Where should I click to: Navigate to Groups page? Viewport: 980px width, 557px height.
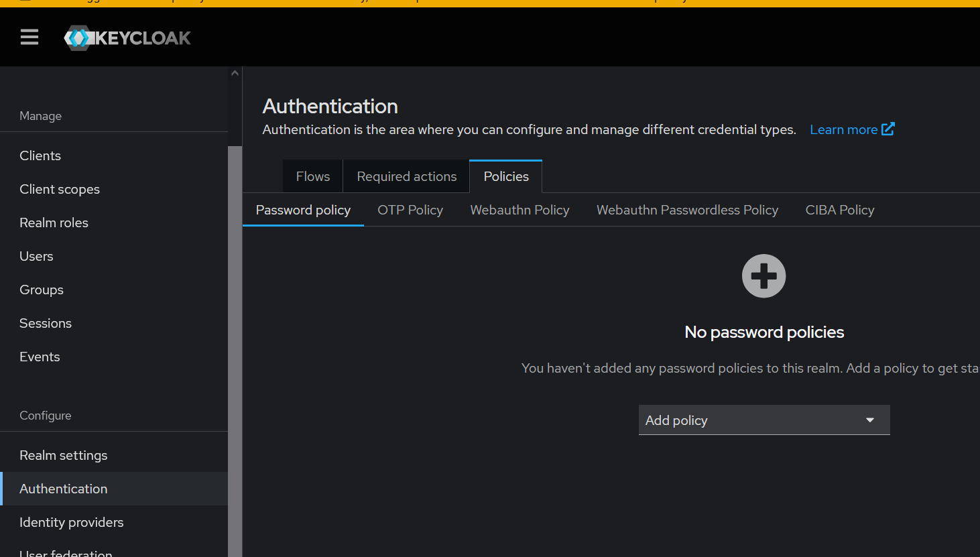pos(114,290)
